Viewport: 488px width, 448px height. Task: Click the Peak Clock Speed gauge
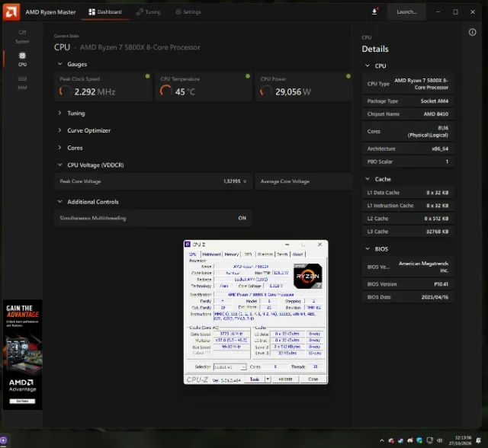[103, 87]
